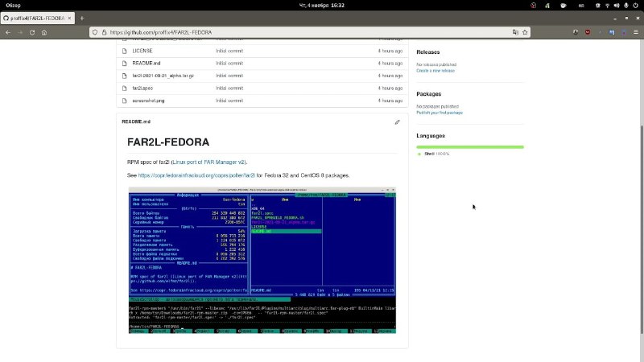This screenshot has height=362, width=644.
Task: Translate this page via address bar icon
Action: [515, 32]
